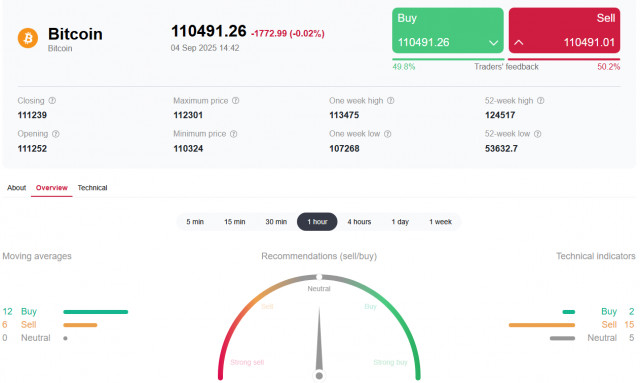This screenshot has width=640, height=383.
Task: Click the orange Bitcoin logo icon
Action: pos(28,38)
